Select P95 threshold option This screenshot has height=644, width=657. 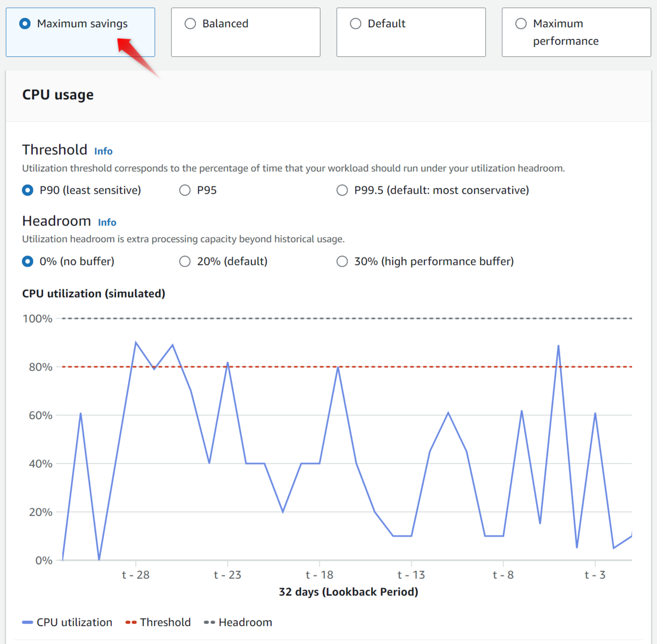185,190
